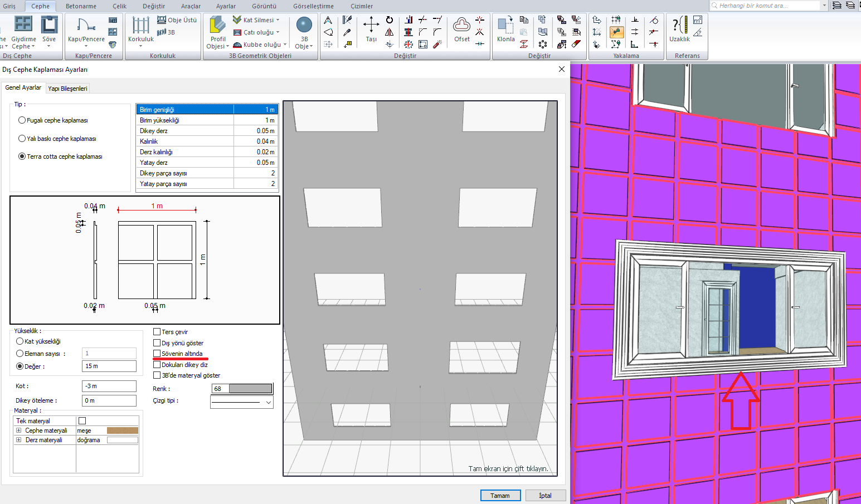This screenshot has width=861, height=504.
Task: Click the İptal button
Action: pyautogui.click(x=545, y=496)
